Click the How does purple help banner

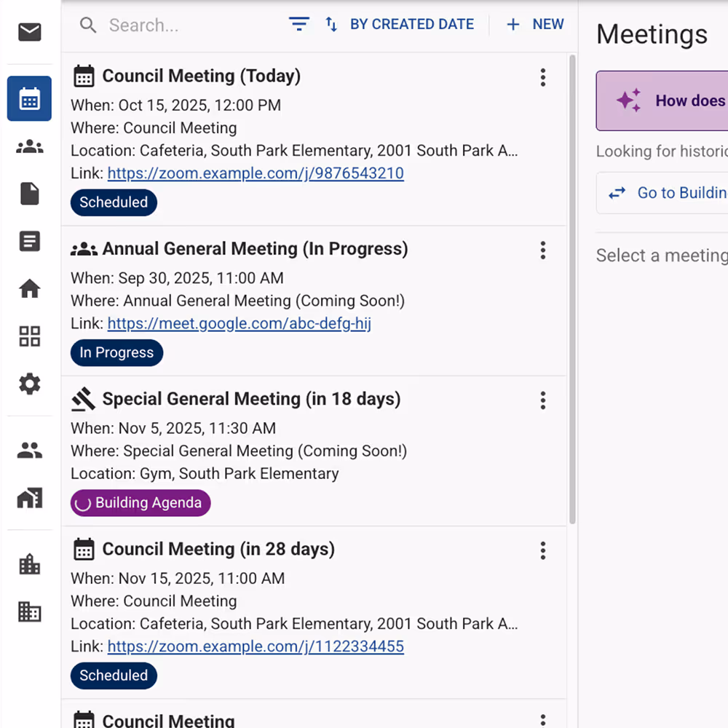click(662, 100)
